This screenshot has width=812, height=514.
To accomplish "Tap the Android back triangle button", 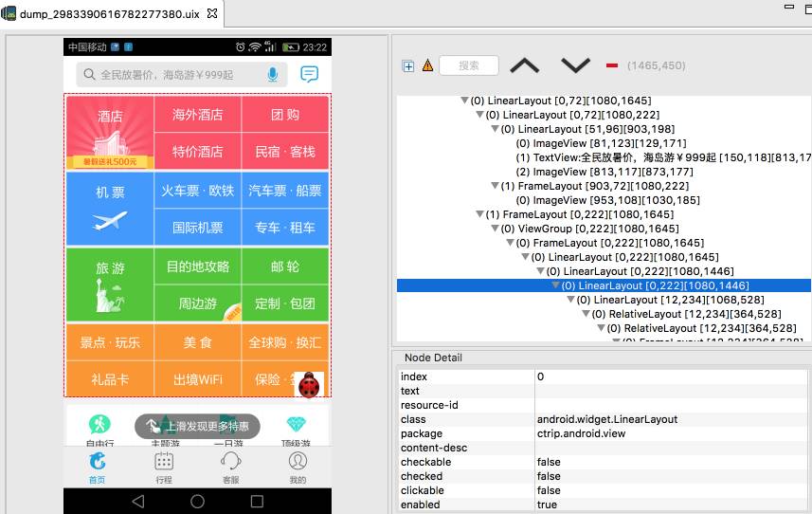I will click(x=137, y=501).
